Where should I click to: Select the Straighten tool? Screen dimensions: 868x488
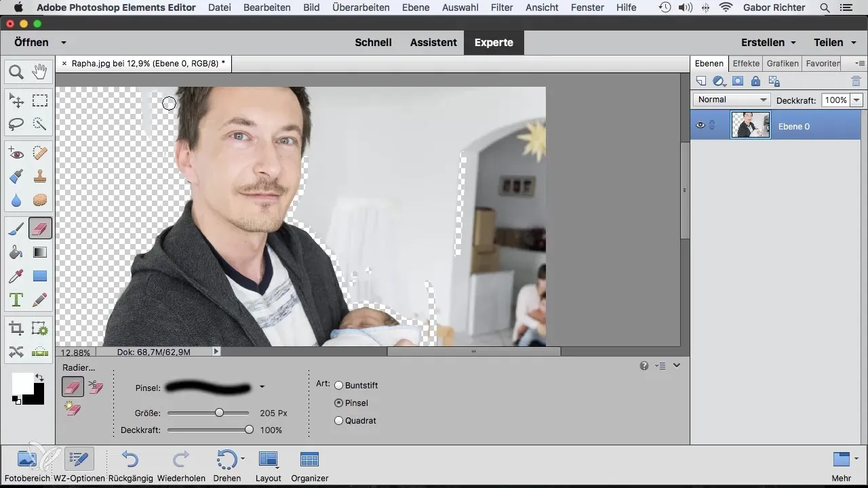click(x=40, y=352)
